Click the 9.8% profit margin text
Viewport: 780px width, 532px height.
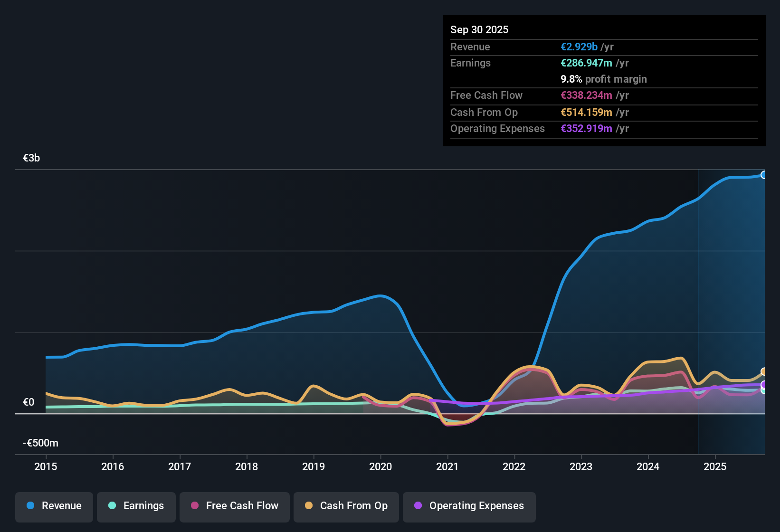click(604, 79)
